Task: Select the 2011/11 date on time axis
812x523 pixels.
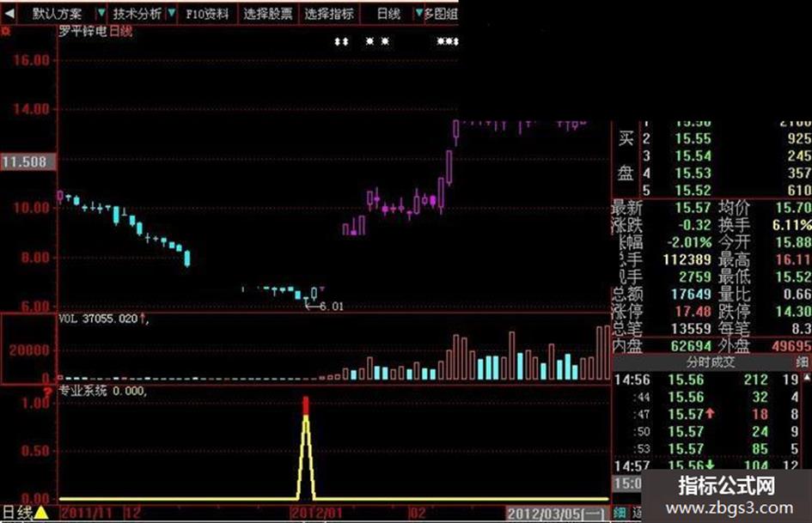Action: 87,514
